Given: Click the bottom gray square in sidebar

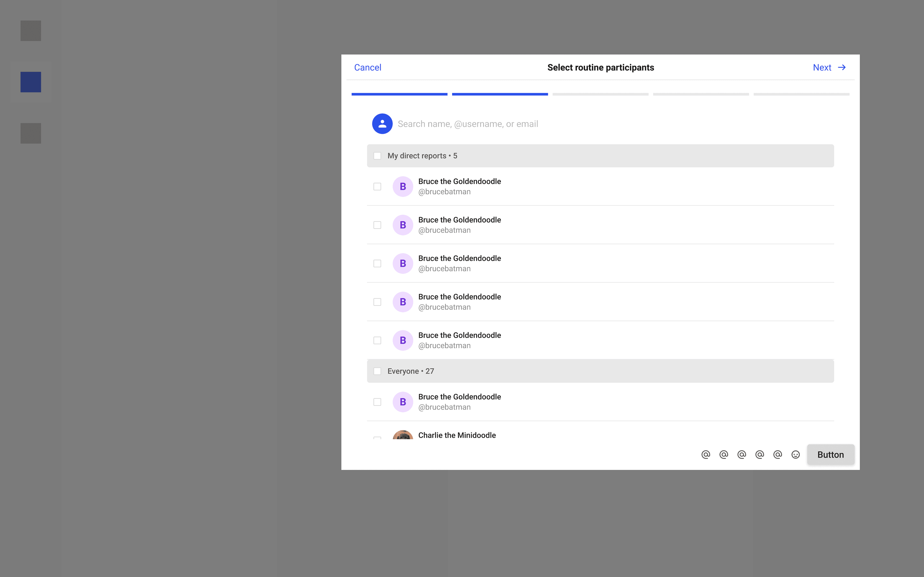Looking at the screenshot, I should click(x=31, y=133).
